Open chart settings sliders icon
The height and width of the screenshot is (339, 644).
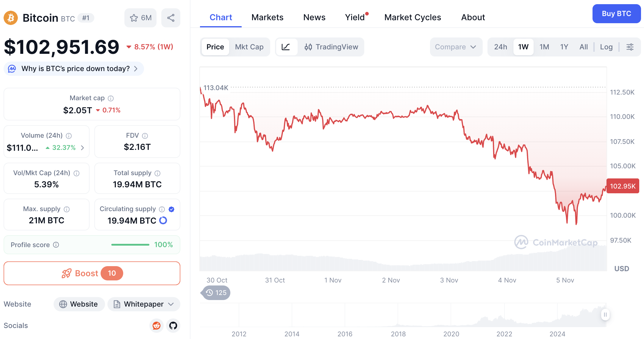click(x=630, y=47)
